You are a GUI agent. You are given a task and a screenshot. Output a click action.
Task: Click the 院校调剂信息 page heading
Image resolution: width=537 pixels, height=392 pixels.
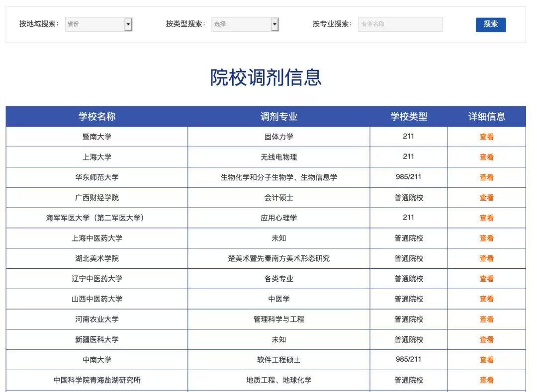pyautogui.click(x=266, y=78)
